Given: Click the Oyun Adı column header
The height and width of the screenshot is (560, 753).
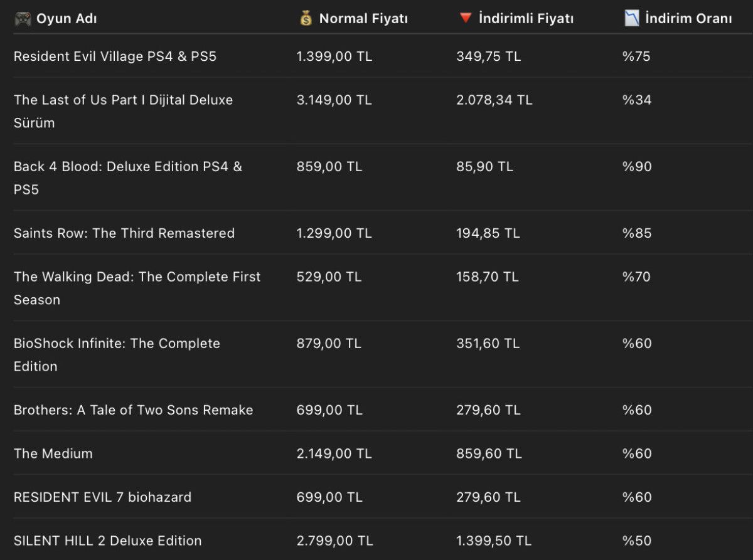Looking at the screenshot, I should click(67, 19).
